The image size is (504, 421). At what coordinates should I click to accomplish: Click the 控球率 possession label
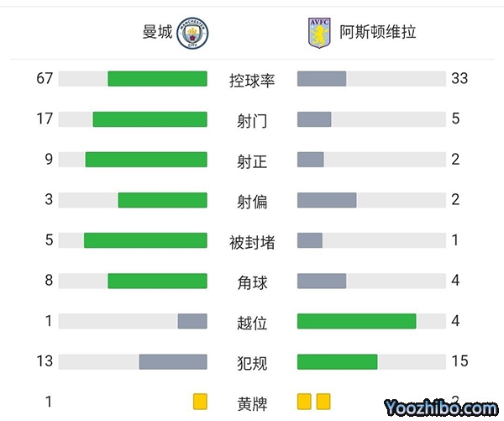pyautogui.click(x=252, y=80)
